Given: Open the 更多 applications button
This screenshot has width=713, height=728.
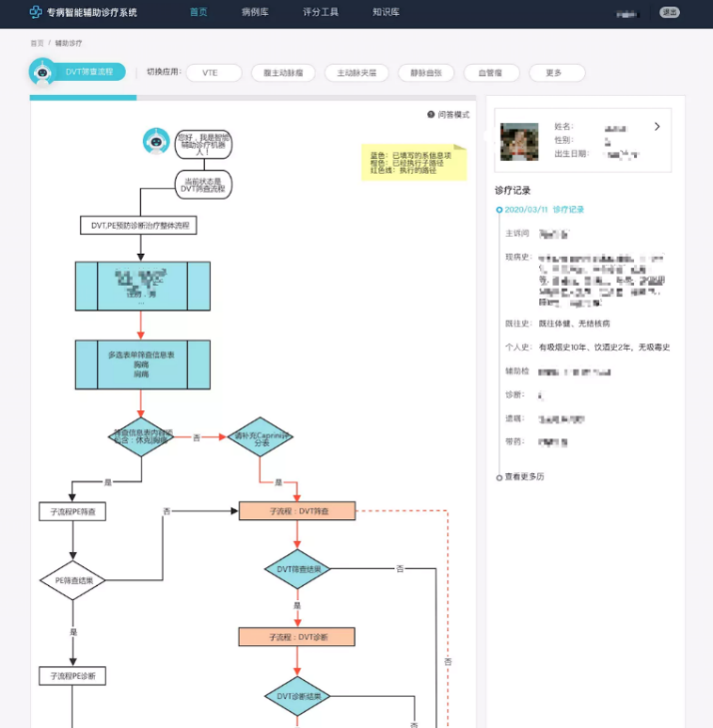Looking at the screenshot, I should [557, 73].
